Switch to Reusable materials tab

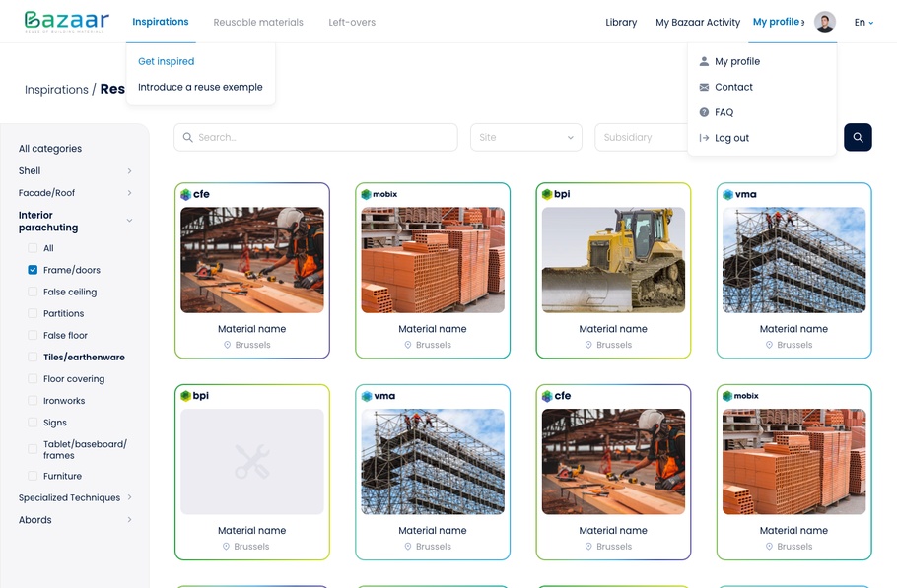[258, 22]
